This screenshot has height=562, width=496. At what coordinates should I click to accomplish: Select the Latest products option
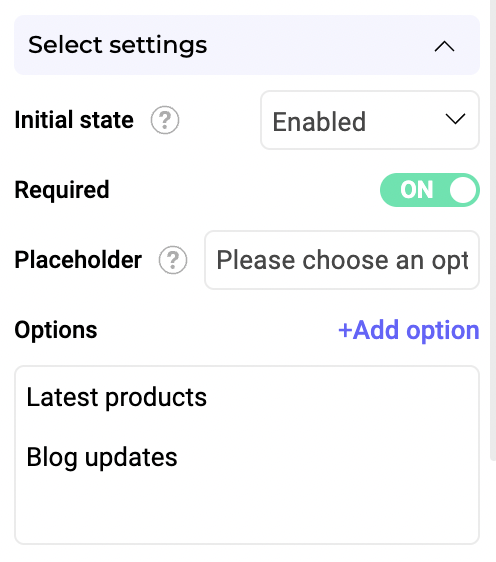116,397
